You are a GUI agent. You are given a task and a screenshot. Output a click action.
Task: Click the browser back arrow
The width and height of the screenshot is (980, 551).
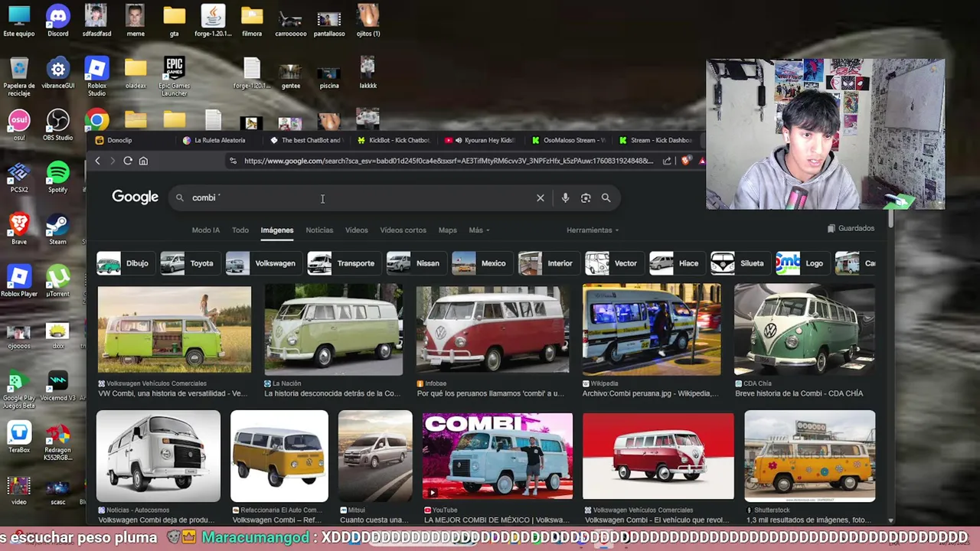[x=97, y=161]
